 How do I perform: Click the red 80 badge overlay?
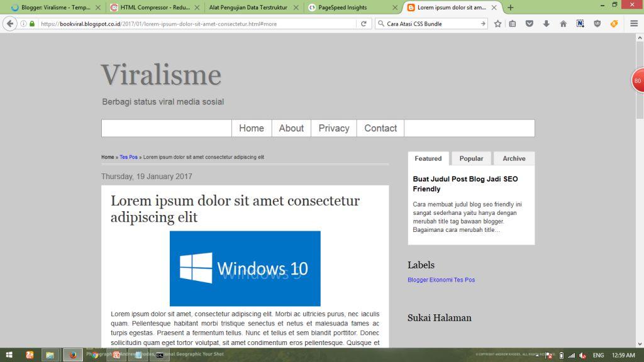coord(638,80)
